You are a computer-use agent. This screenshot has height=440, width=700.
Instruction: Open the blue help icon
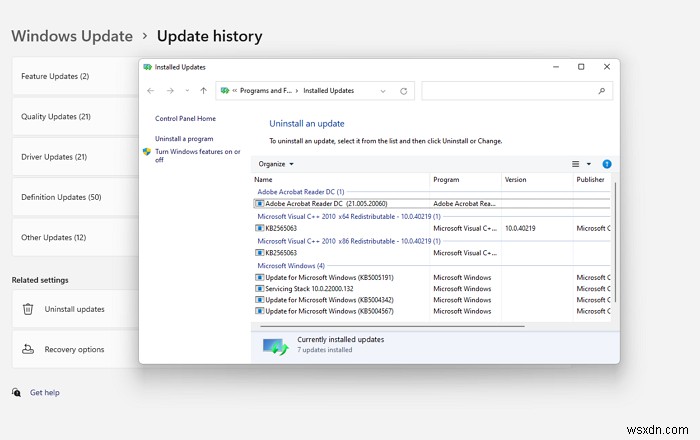pos(606,163)
